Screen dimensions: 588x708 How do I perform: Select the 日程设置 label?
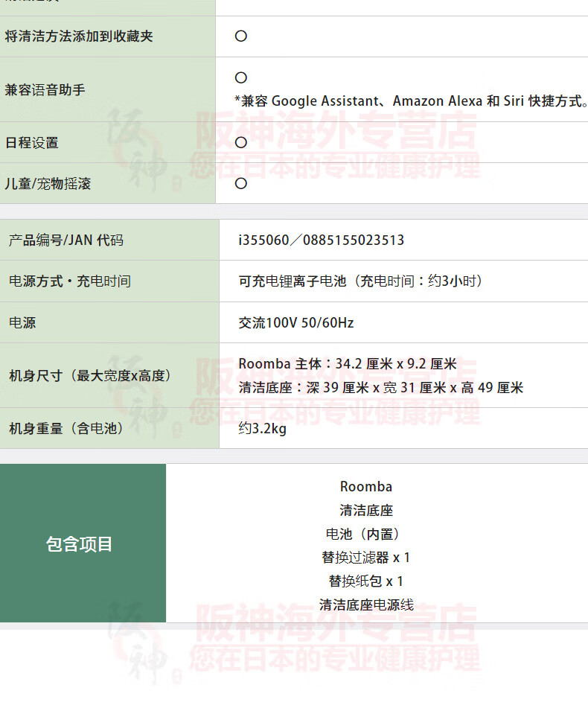click(x=31, y=143)
